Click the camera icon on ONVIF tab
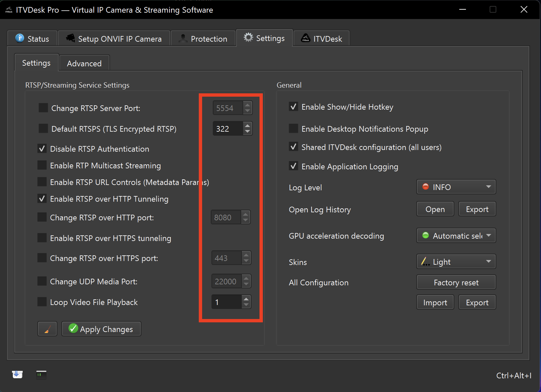The width and height of the screenshot is (541, 392). click(x=70, y=38)
